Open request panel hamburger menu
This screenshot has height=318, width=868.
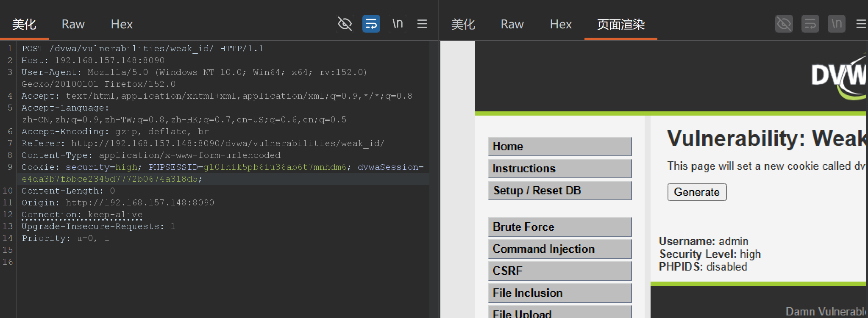(x=422, y=24)
